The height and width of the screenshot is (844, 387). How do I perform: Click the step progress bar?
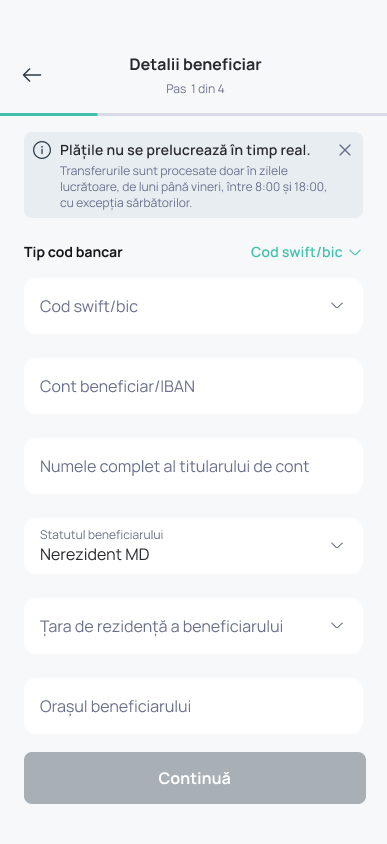point(193,114)
